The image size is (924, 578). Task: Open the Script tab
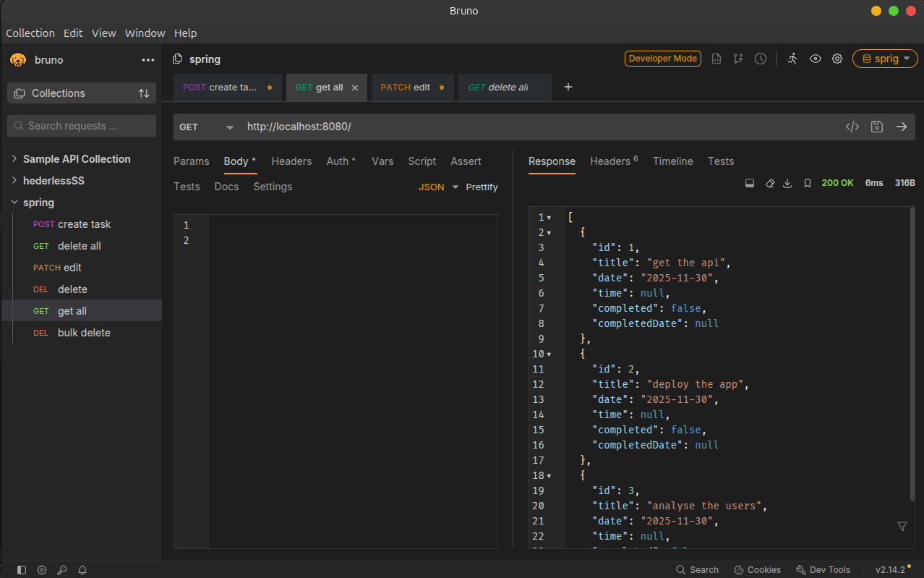pos(422,161)
